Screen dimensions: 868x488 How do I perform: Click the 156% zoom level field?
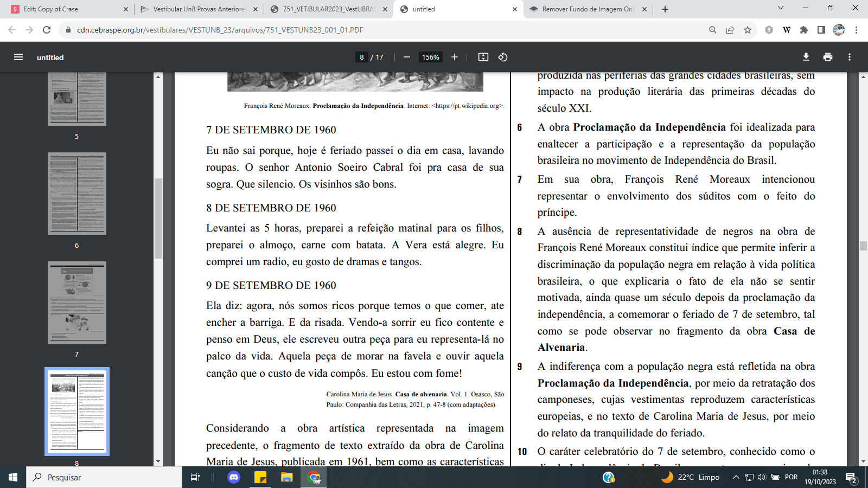[431, 57]
